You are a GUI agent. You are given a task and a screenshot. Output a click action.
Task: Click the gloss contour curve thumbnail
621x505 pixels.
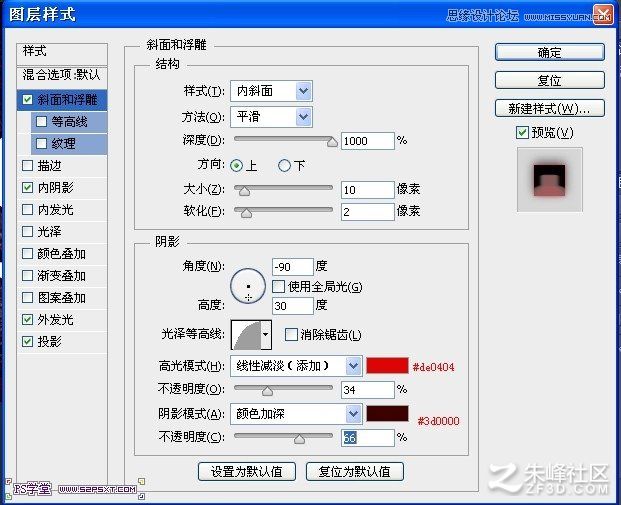246,335
